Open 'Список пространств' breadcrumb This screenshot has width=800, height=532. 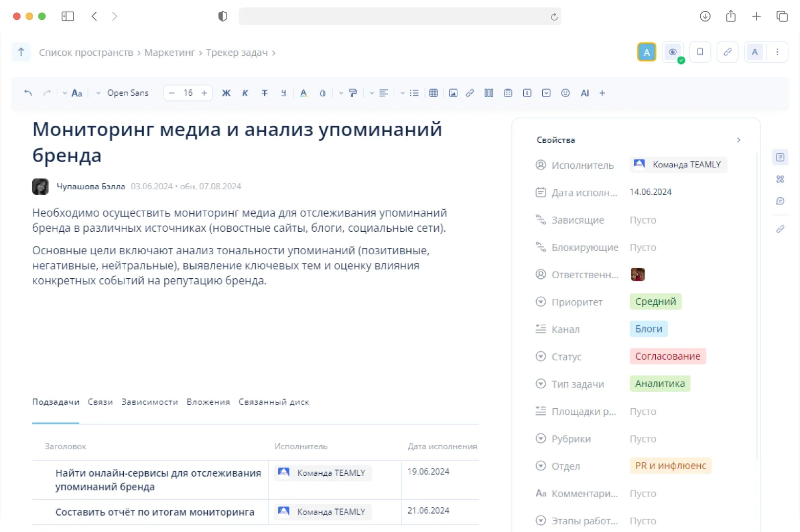pyautogui.click(x=86, y=53)
